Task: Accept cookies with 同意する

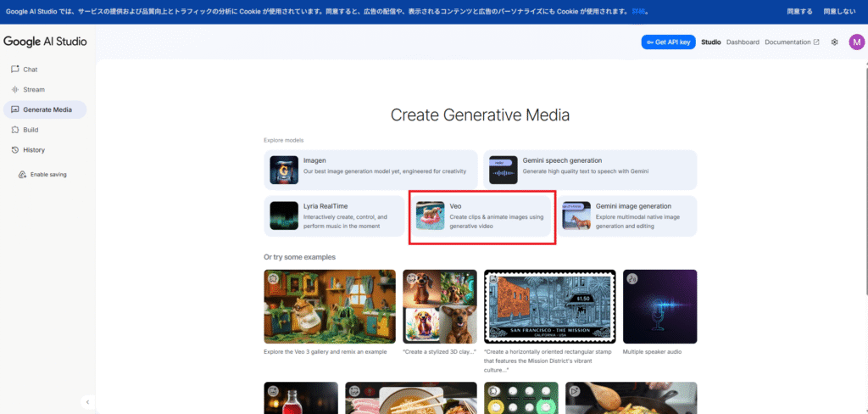Action: [x=800, y=11]
